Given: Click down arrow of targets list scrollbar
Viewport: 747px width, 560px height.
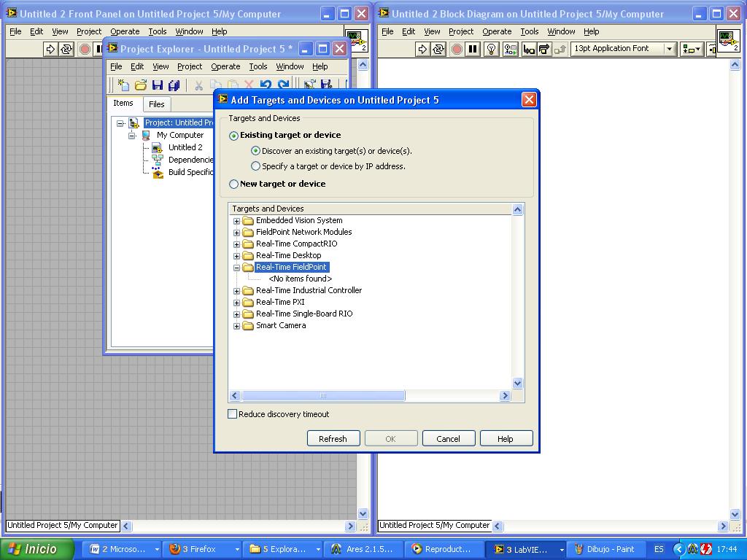Looking at the screenshot, I should point(517,383).
